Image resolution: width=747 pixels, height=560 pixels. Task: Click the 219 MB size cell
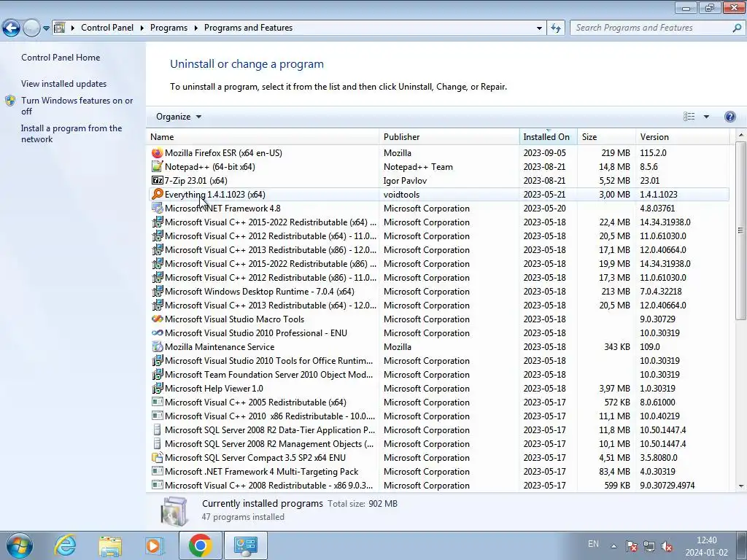616,153
